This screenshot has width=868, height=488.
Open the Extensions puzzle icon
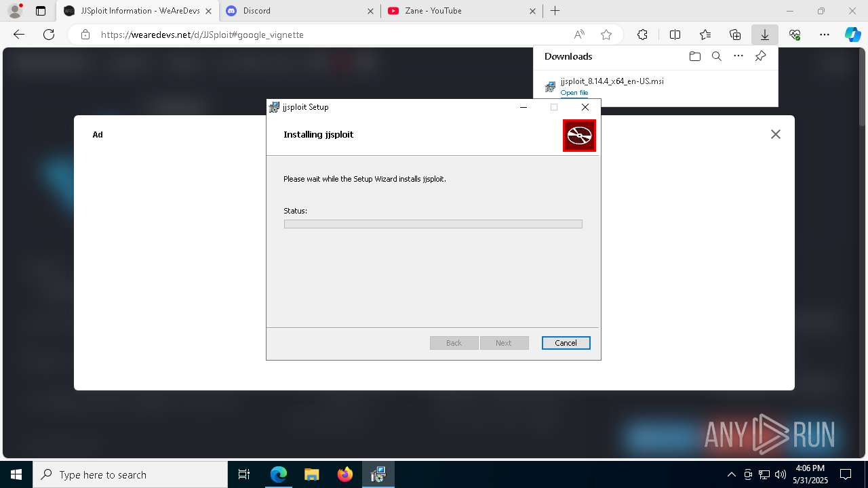tap(642, 35)
